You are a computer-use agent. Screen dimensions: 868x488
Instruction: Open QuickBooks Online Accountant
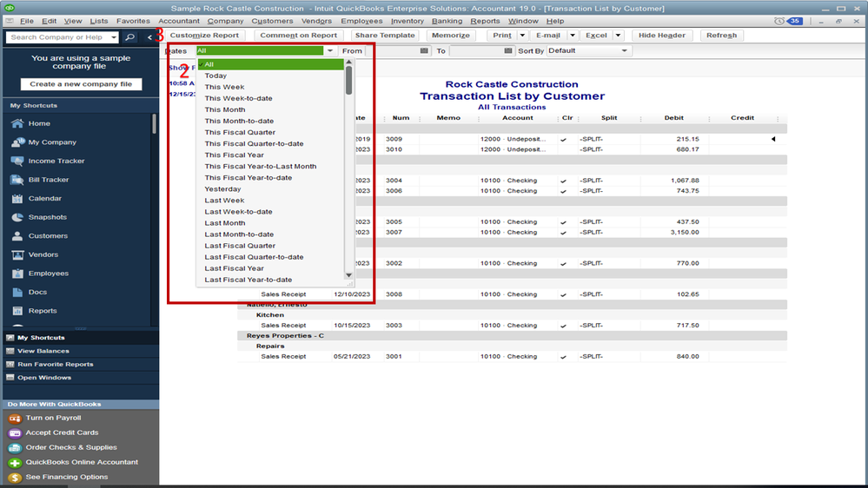(x=82, y=462)
